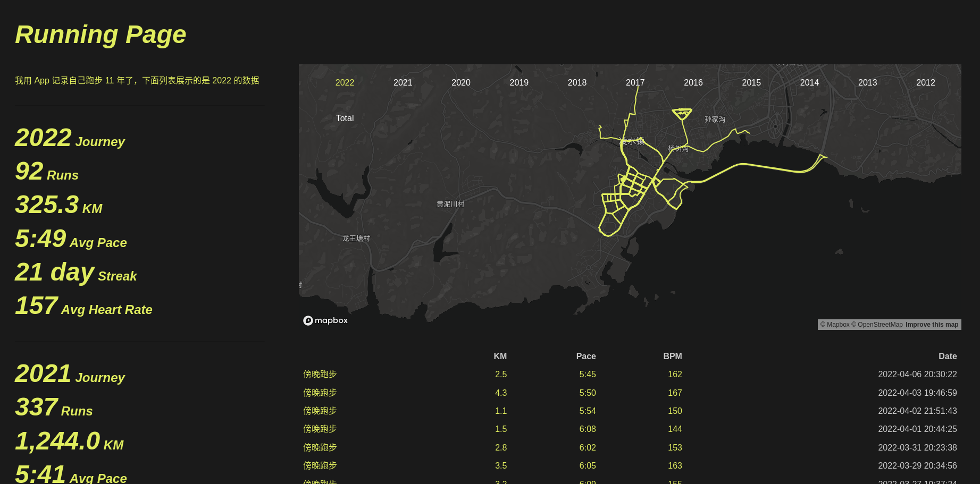Select the 2021 year filter
Viewport: 980px width, 484px height.
(x=403, y=82)
